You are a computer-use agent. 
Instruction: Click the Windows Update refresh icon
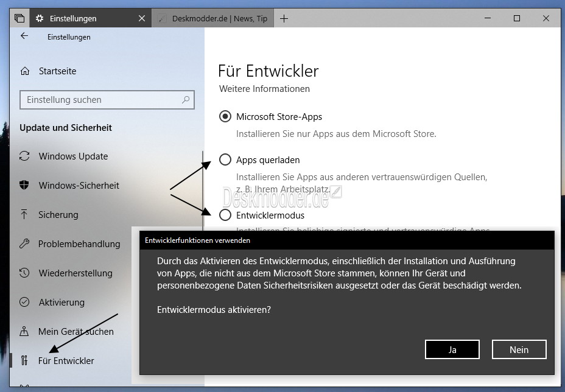24,156
